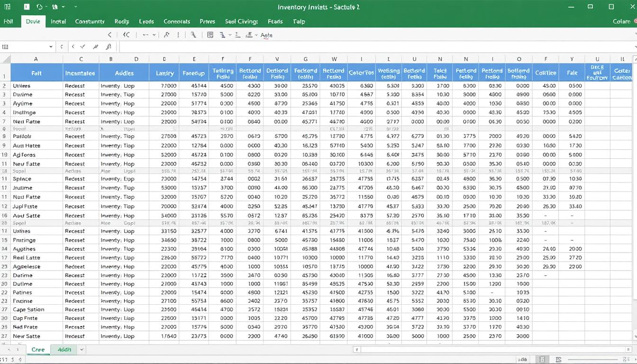Click the select-all corner of the grid
The height and width of the screenshot is (364, 637).
(5, 59)
